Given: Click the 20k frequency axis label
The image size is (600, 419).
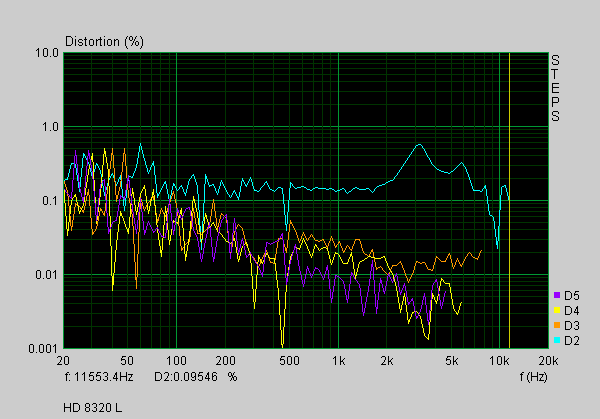Looking at the screenshot, I should (549, 361).
